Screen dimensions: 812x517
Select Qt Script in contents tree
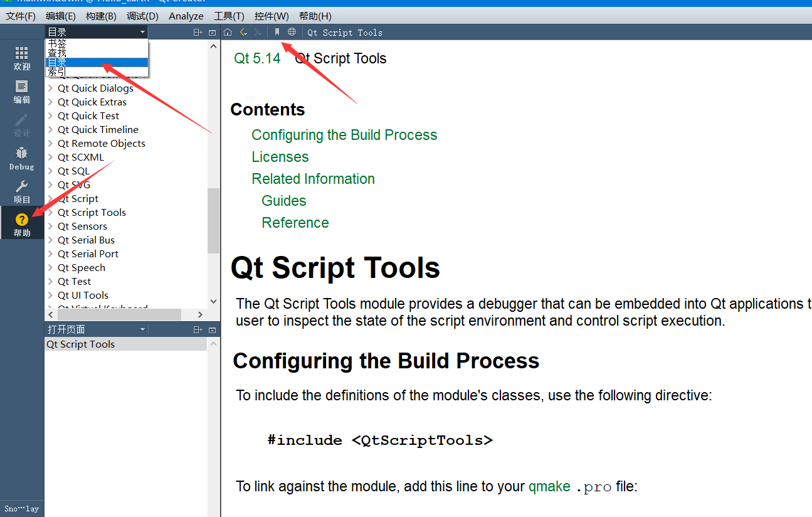click(x=78, y=199)
